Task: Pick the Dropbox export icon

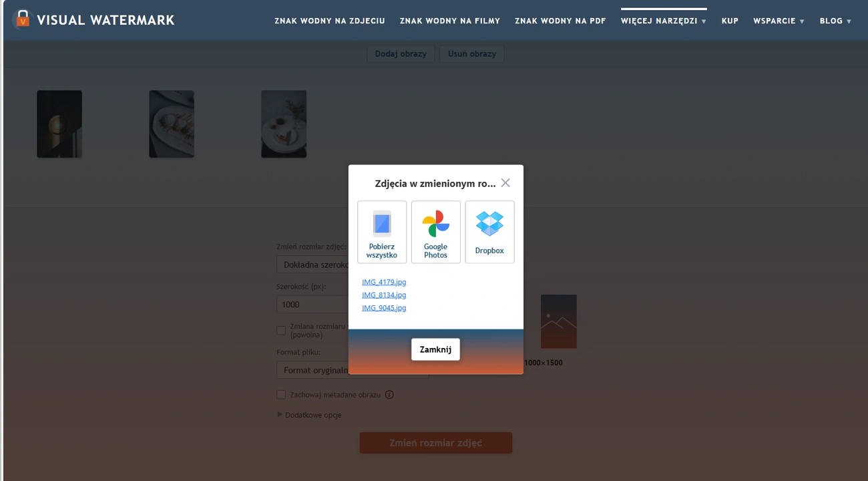Action: click(489, 223)
